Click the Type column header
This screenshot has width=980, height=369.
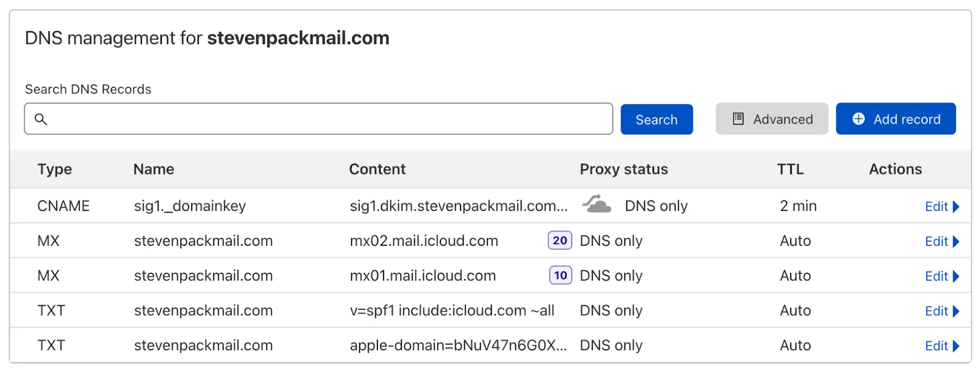coord(55,169)
